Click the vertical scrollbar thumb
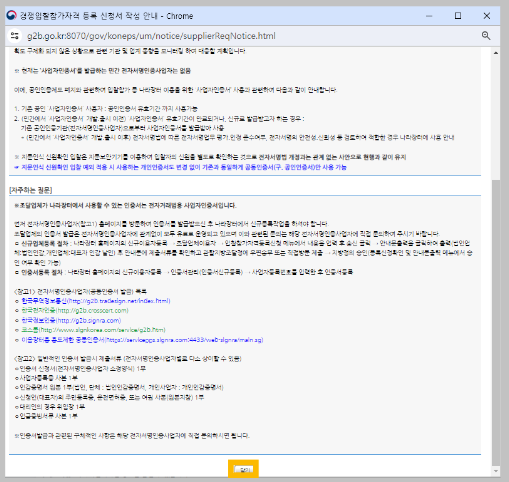The width and height of the screenshot is (509, 482). [496, 322]
